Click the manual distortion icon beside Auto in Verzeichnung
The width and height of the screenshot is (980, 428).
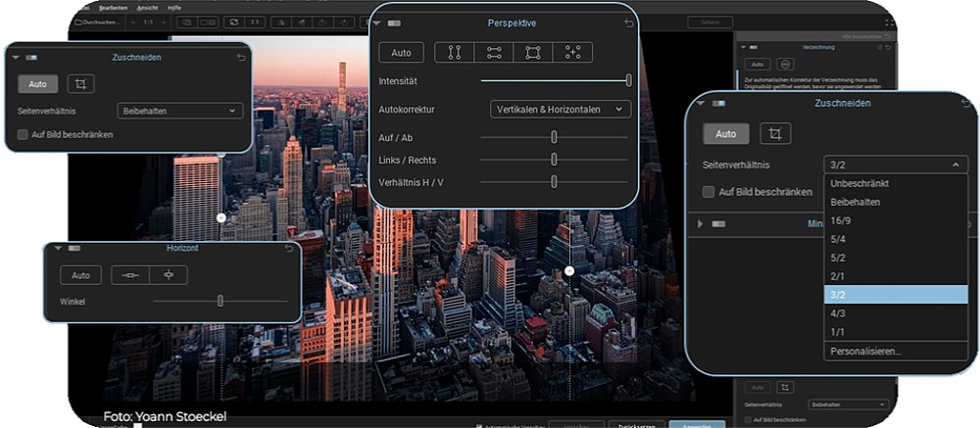pos(786,64)
